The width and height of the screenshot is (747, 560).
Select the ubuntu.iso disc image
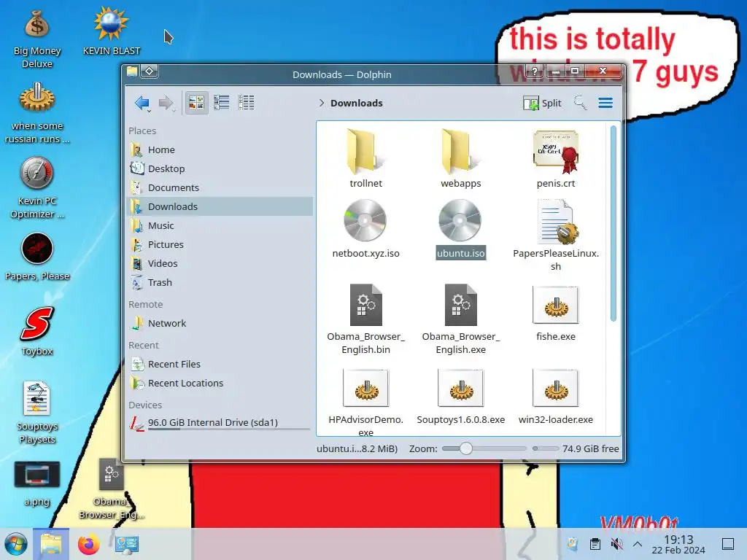click(x=461, y=228)
